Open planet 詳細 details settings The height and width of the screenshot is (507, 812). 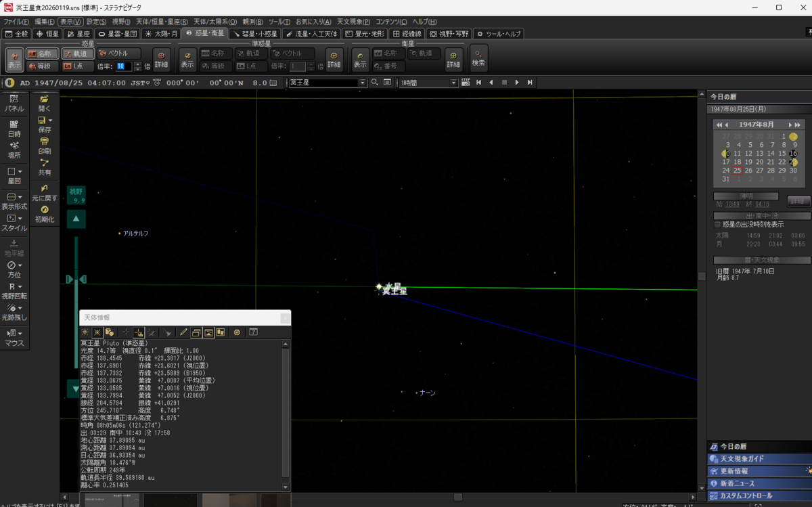[161, 60]
